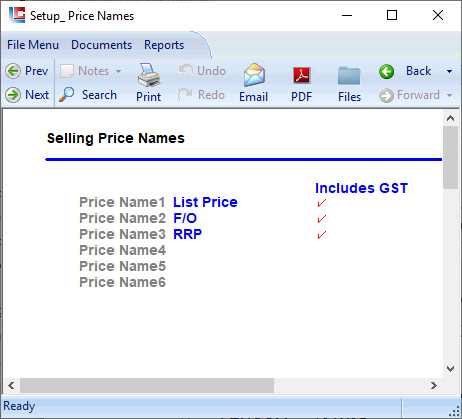Toggle Includes GST tick for List Price
Viewport: 462px width, 419px height.
coord(322,203)
